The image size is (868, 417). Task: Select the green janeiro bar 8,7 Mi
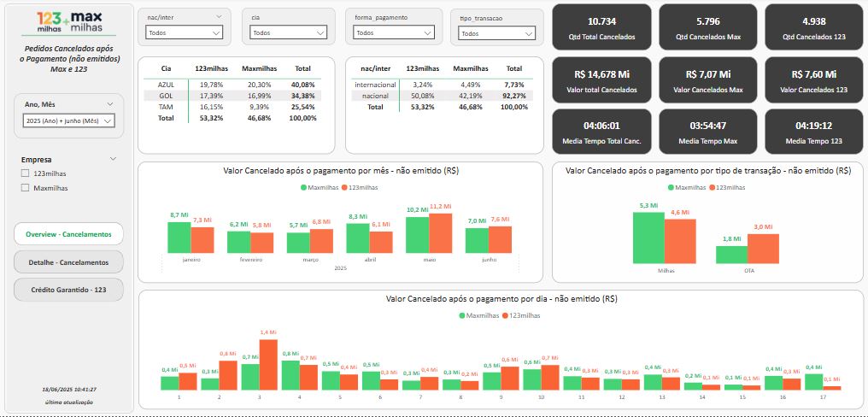(x=179, y=238)
